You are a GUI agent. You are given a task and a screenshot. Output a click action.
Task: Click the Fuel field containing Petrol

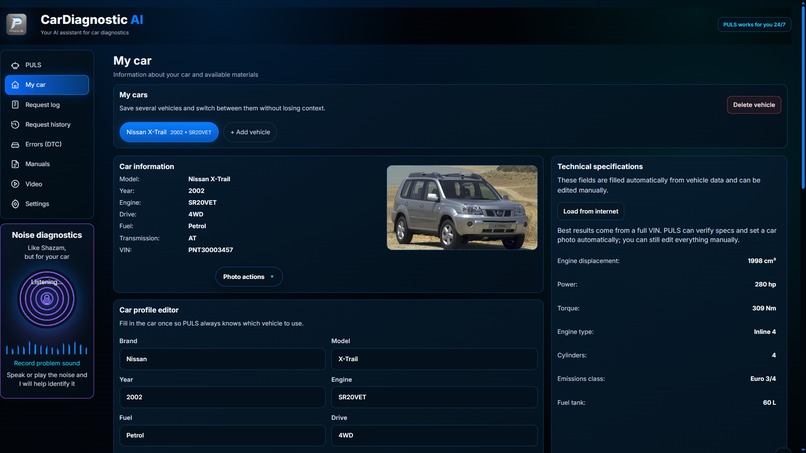point(222,435)
